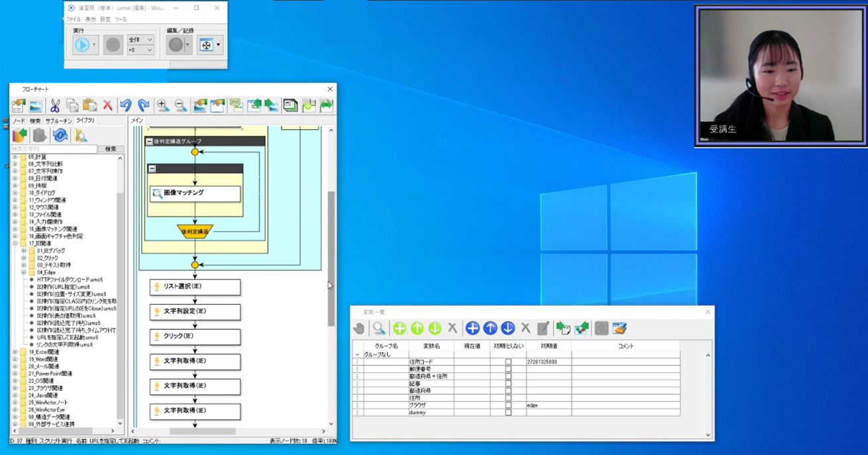Open the 全体 dropdown in 実行 panel
This screenshot has height=455, width=868.
click(140, 40)
